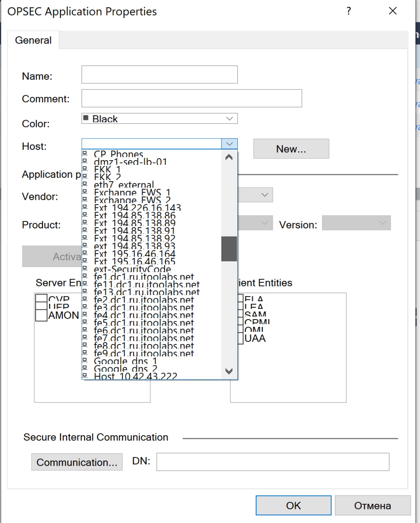420x523 pixels.
Task: Click the host list scroll-up arrow
Action: coord(229,157)
